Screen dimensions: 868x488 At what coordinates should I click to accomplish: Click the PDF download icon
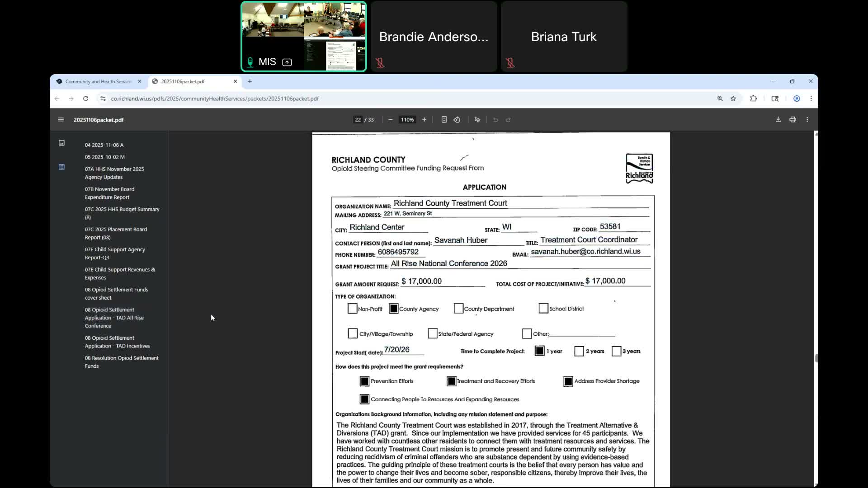pos(778,120)
